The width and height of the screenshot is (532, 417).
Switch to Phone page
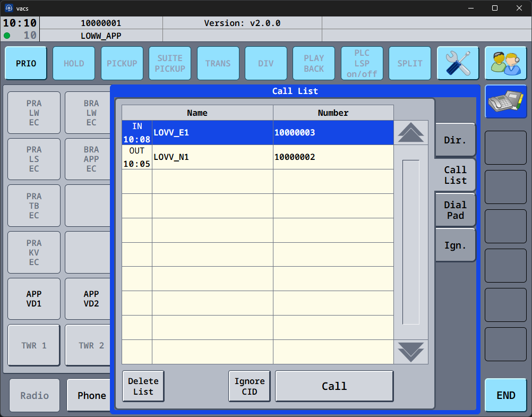[x=90, y=395]
